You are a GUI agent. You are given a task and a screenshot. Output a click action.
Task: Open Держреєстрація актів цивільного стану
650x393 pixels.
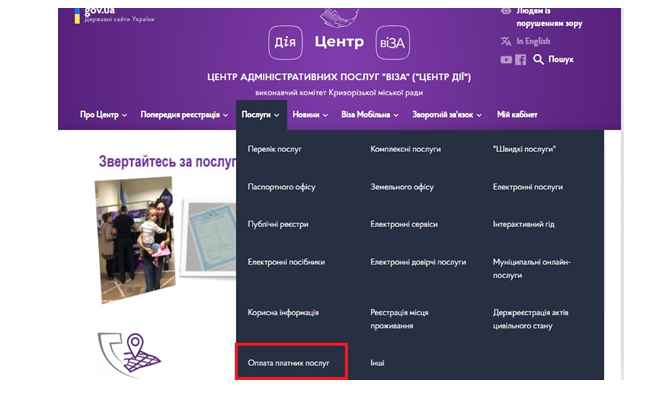(x=530, y=319)
